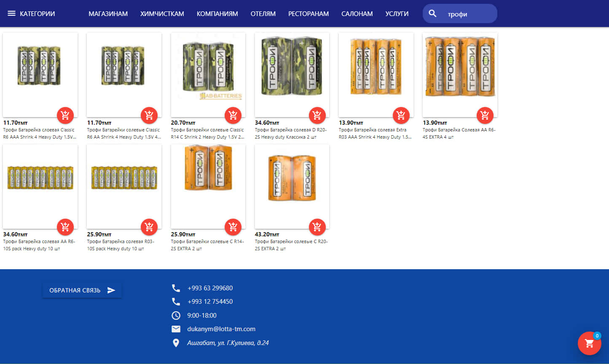The width and height of the screenshot is (609, 364).
Task: Open the Classic R6 AA Shrink 4 battery image
Action: (x=124, y=75)
